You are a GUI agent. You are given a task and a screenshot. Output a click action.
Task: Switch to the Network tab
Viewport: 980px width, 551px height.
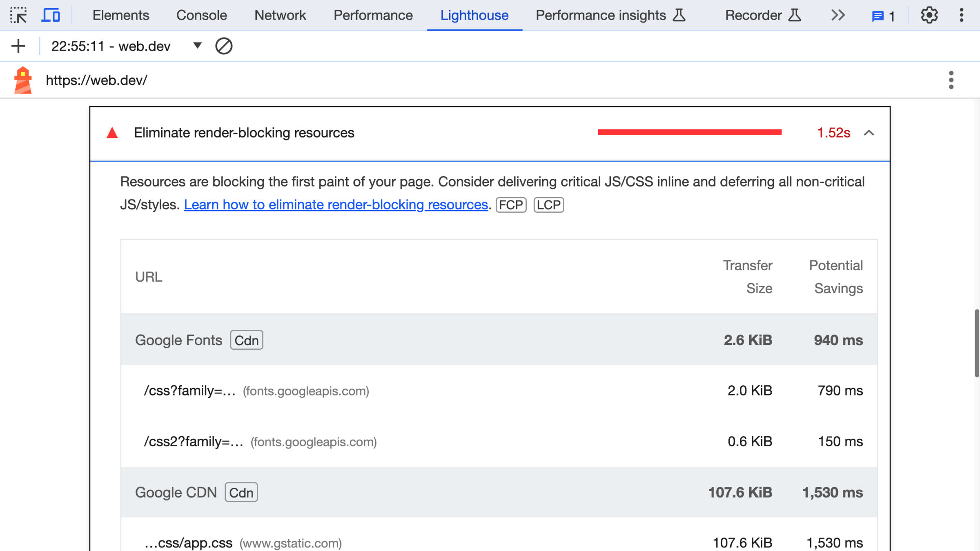point(280,16)
